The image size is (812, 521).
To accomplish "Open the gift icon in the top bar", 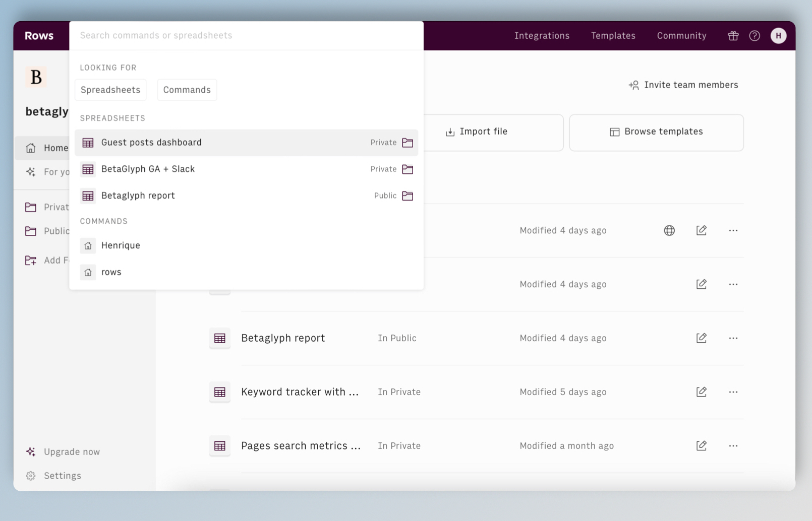I will pos(733,36).
